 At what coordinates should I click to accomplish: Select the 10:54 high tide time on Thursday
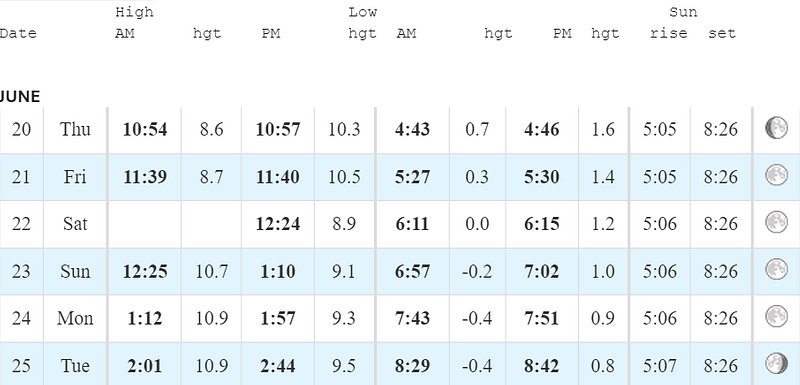click(145, 130)
